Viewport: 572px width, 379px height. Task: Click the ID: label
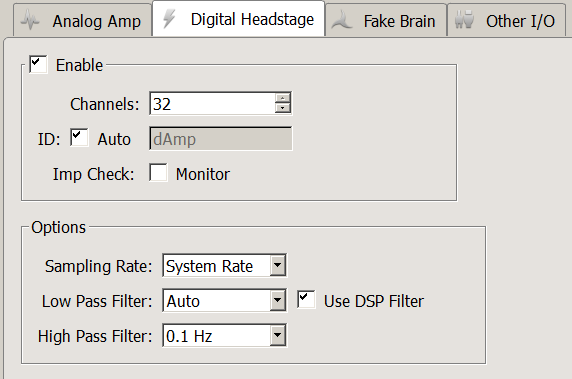tap(49, 139)
